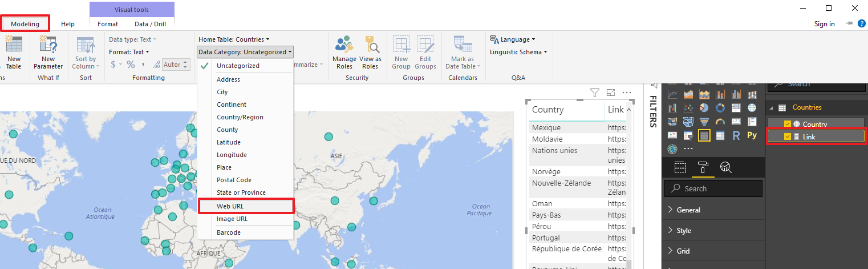Viewport: 868px width, 269px height.
Task: Select the Link field row
Action: (816, 136)
